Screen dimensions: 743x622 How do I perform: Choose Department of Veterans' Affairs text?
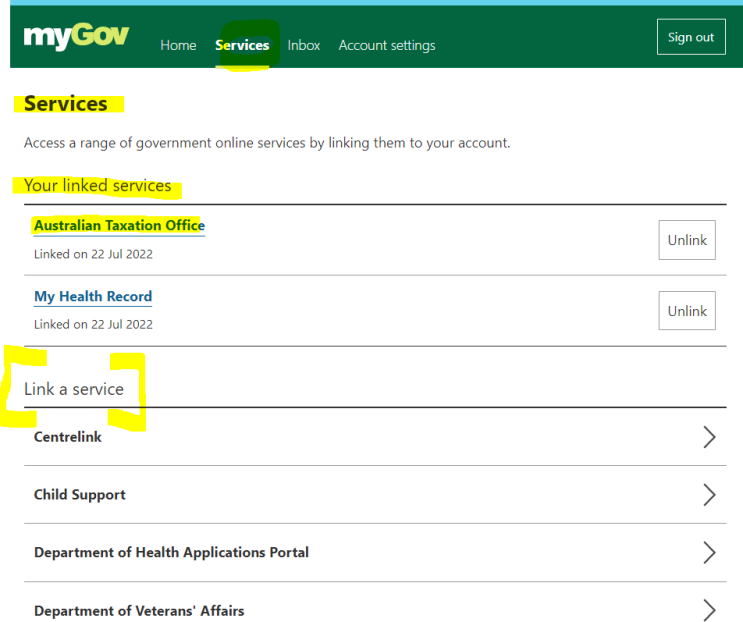[x=139, y=611]
